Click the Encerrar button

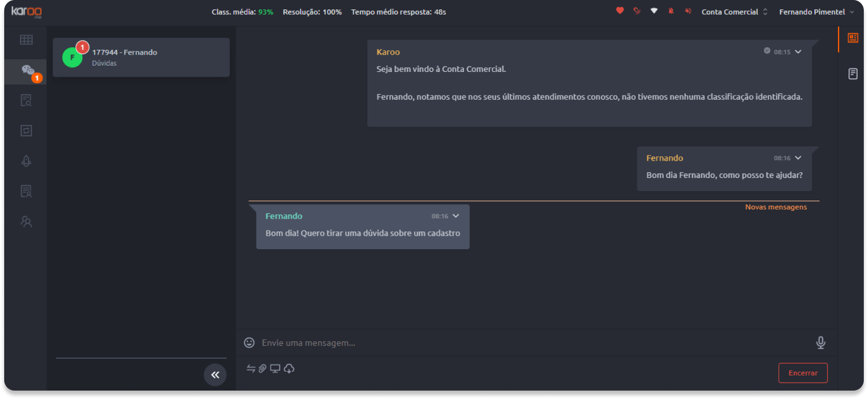coord(803,373)
